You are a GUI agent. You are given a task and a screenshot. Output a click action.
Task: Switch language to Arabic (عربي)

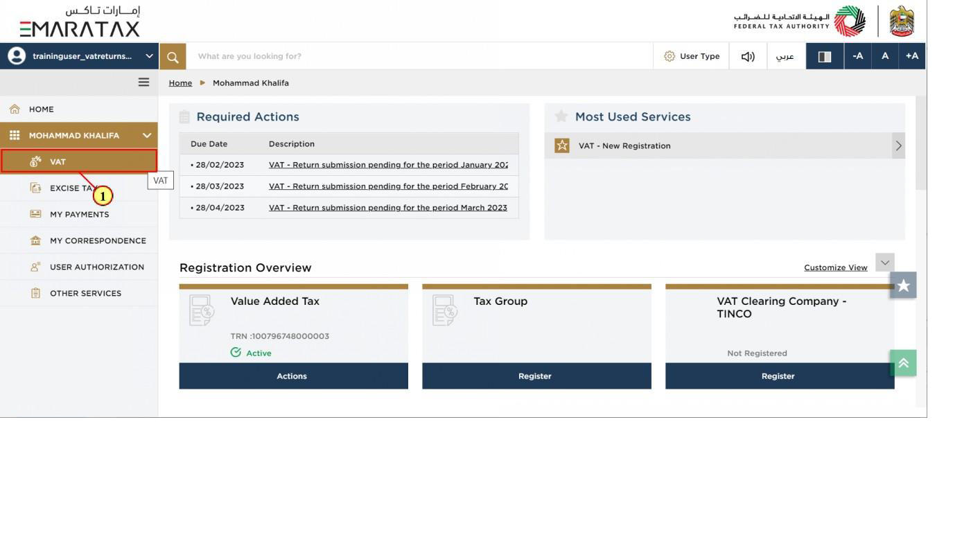(x=786, y=56)
